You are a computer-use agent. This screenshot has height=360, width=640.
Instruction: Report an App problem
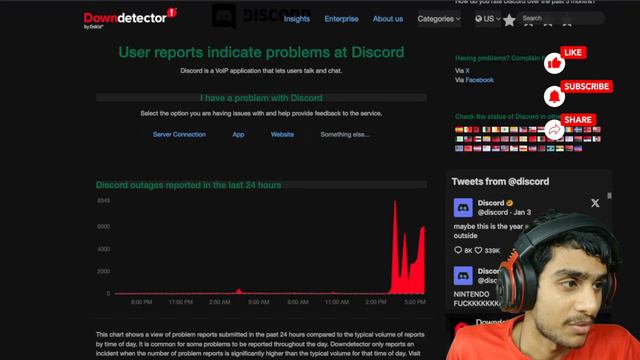pos(238,134)
